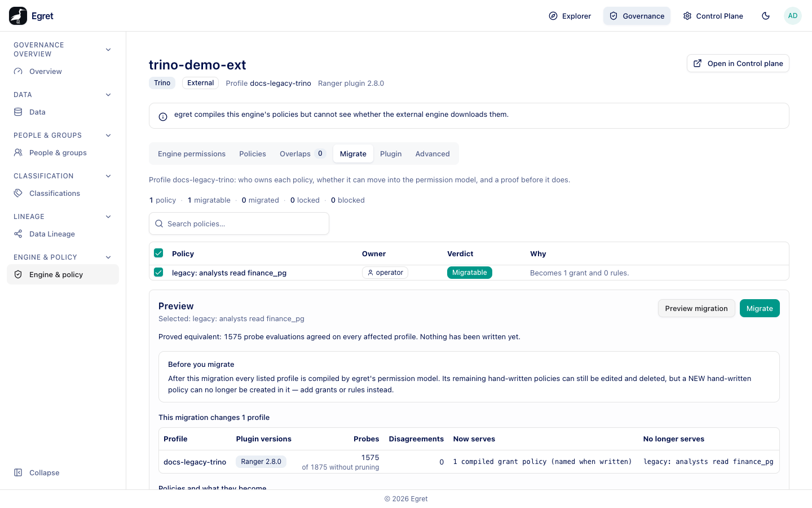Image resolution: width=812 pixels, height=508 pixels.
Task: Open Governance from the top navigation
Action: 637,16
